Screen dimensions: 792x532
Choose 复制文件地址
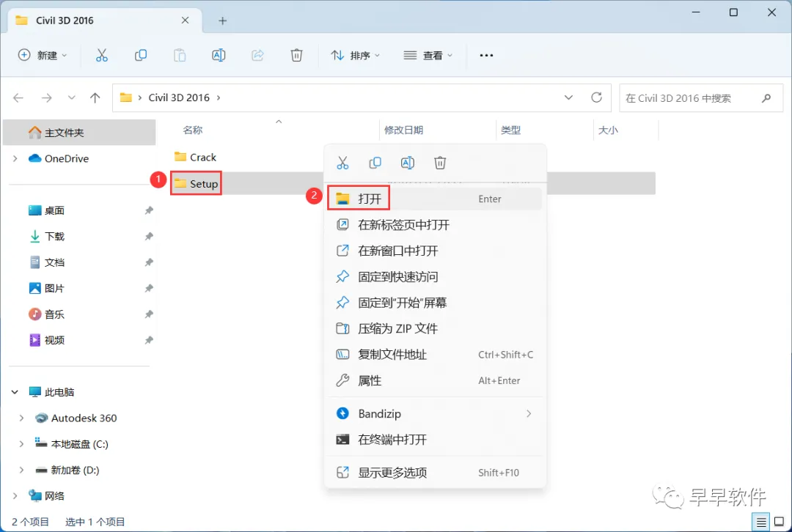coord(435,355)
